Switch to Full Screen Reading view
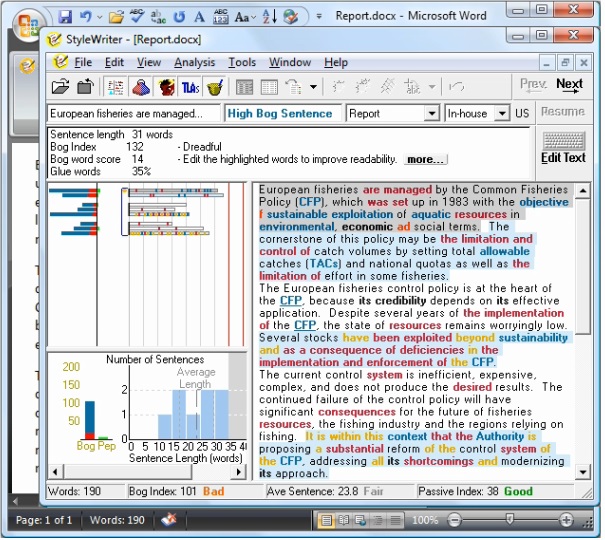This screenshot has height=540, width=605. (344, 520)
